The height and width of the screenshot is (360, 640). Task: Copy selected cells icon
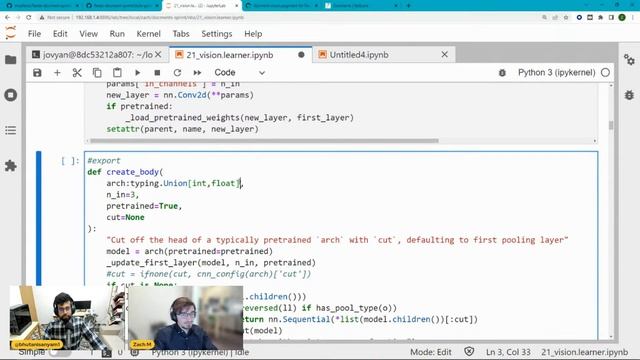pyautogui.click(x=97, y=73)
